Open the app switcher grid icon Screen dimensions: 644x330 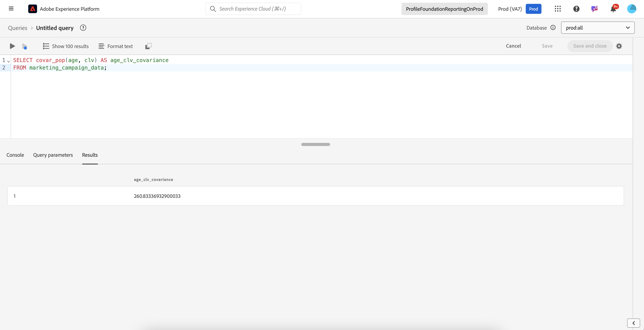click(558, 9)
